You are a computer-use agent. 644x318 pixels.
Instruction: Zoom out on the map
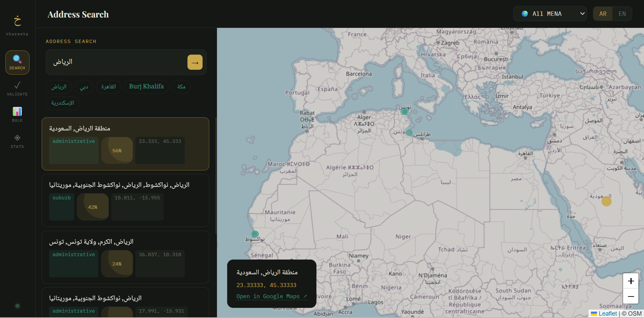(631, 296)
